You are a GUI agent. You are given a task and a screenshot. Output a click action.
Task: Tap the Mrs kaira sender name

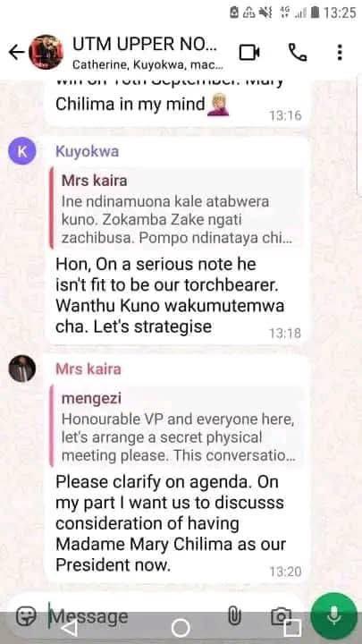pos(88,369)
